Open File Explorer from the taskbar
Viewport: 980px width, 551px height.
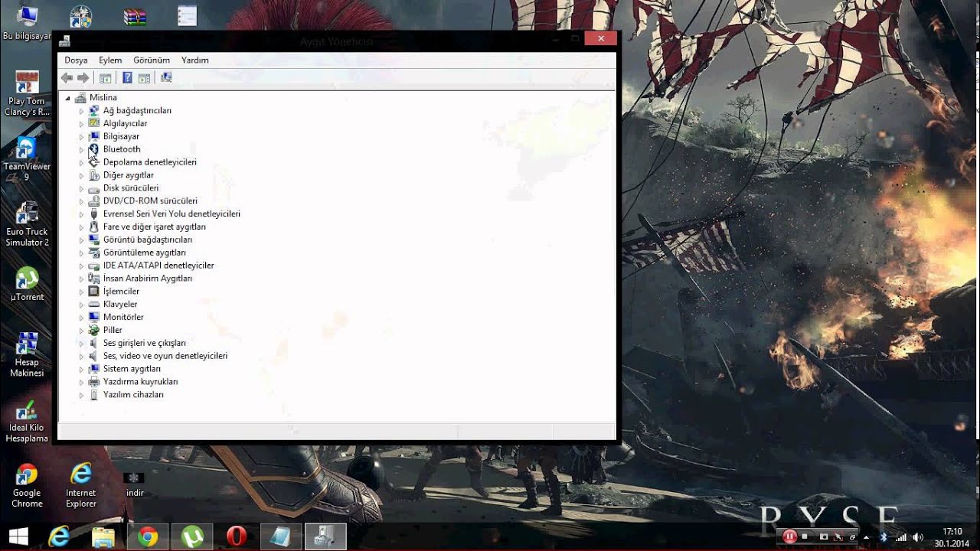pos(103,536)
